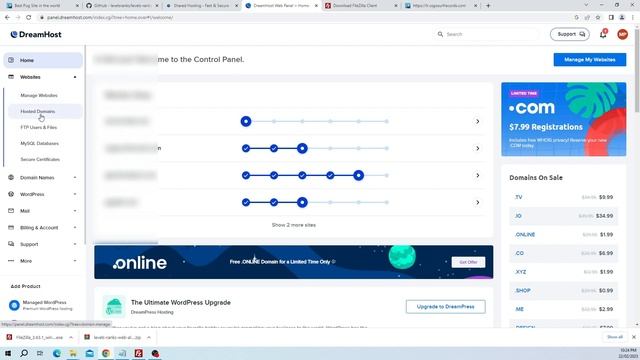Click in the Search input field
The height and width of the screenshot is (360, 640).
[488, 34]
